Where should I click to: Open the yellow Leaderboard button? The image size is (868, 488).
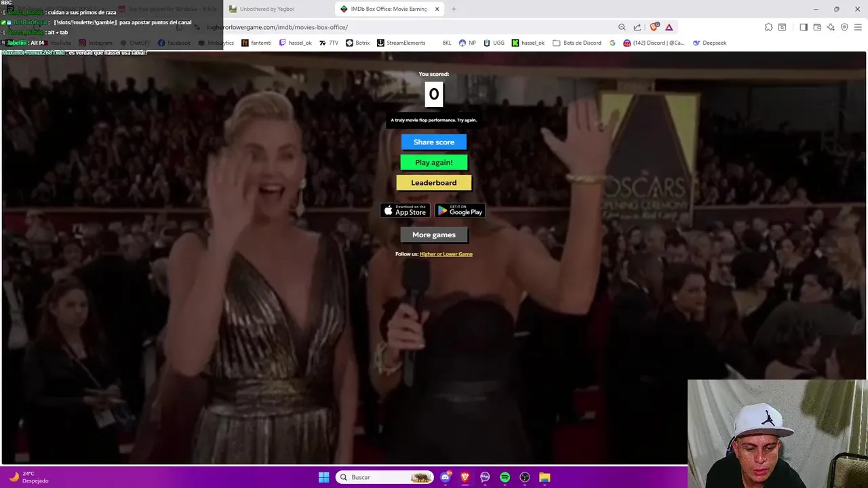[434, 182]
